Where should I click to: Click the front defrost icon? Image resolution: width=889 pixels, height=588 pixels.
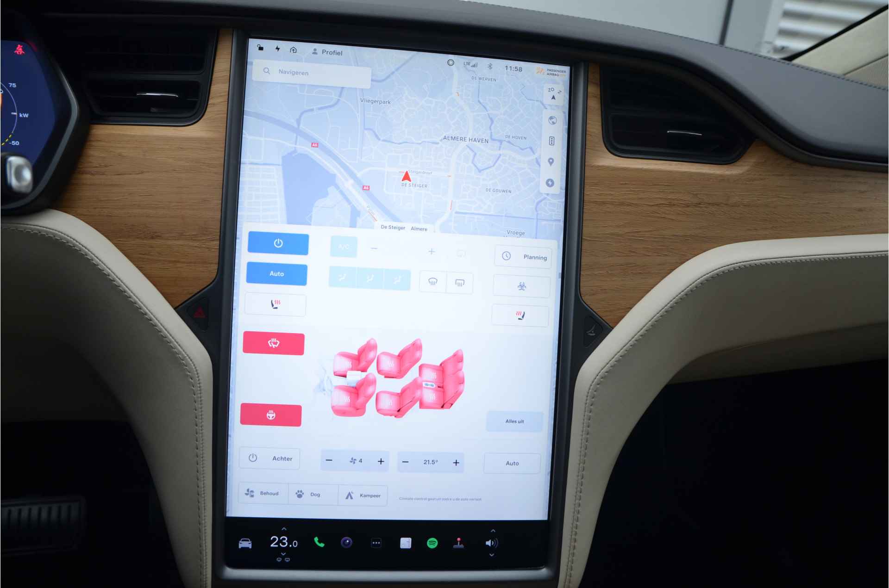pos(430,283)
